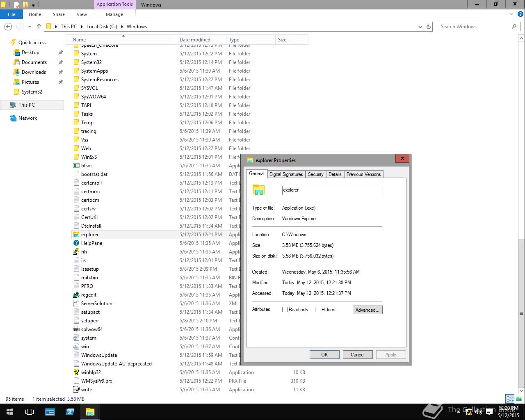Open the Windows Start button

tap(10, 412)
